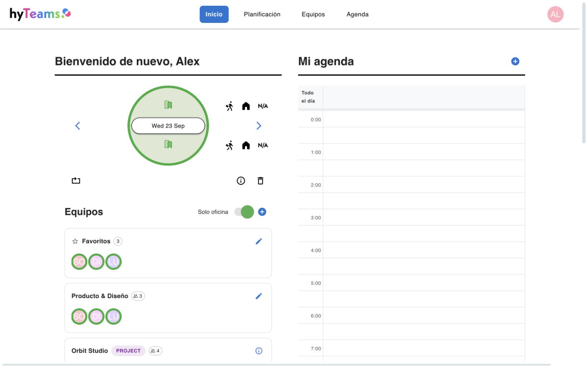Image resolution: width=588 pixels, height=368 pixels.
Task: Click the hyTeams logo
Action: (x=40, y=14)
